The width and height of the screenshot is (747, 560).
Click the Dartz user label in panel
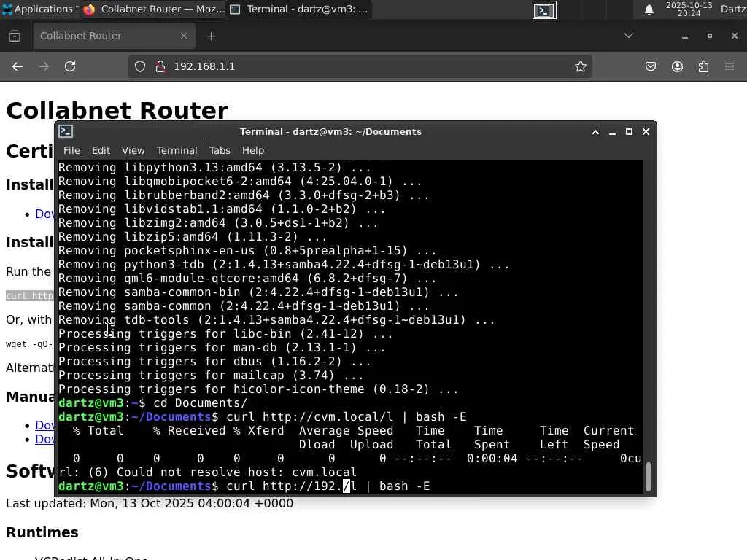coord(734,9)
